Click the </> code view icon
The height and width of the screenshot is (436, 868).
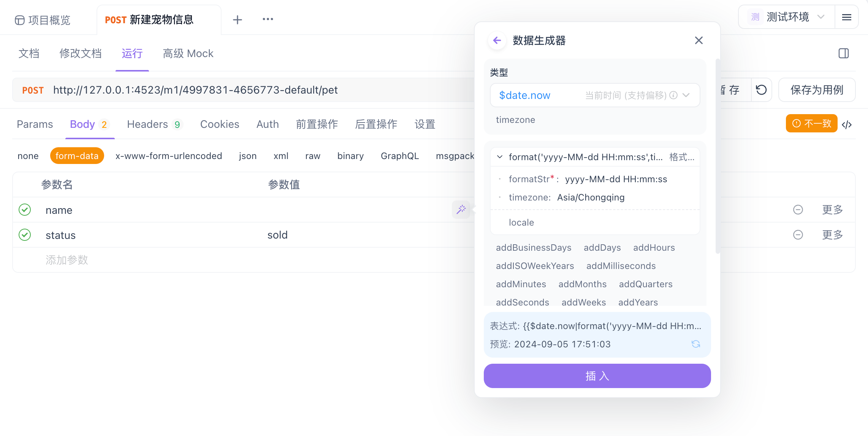coord(847,124)
